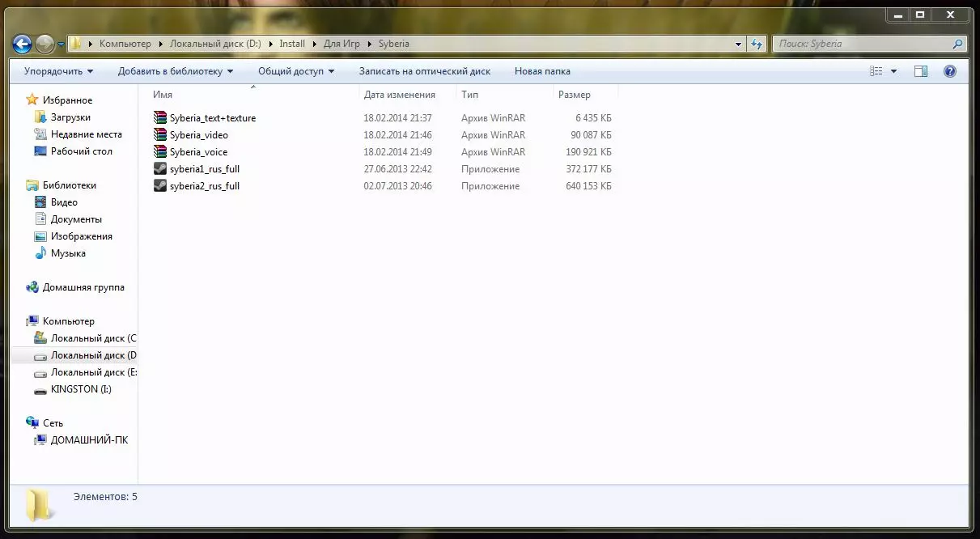Refresh the folder with the refresh button

[x=757, y=45]
